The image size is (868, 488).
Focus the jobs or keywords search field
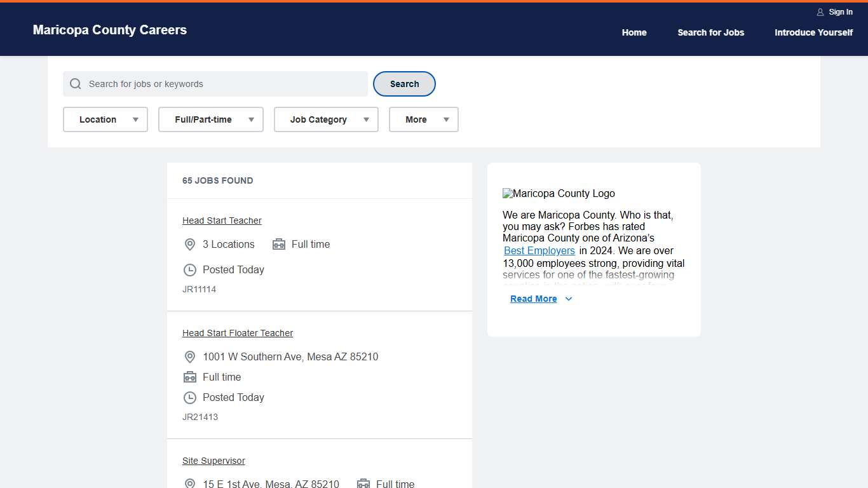click(x=222, y=84)
